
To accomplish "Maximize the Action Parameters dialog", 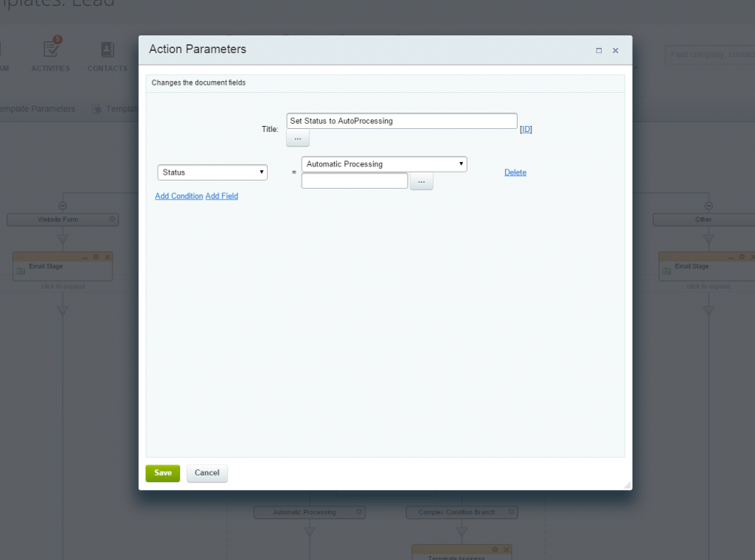I will (599, 51).
